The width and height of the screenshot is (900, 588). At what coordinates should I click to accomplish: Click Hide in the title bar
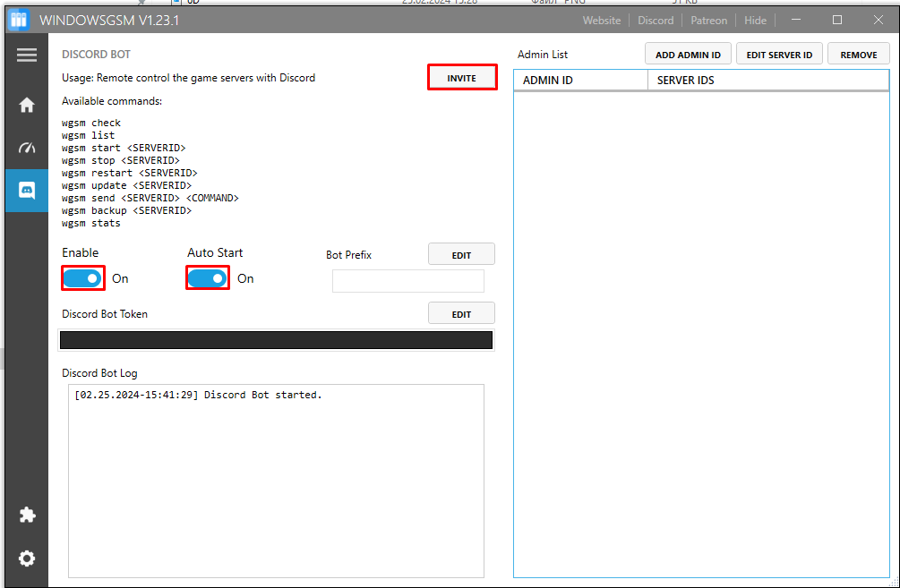(x=755, y=21)
